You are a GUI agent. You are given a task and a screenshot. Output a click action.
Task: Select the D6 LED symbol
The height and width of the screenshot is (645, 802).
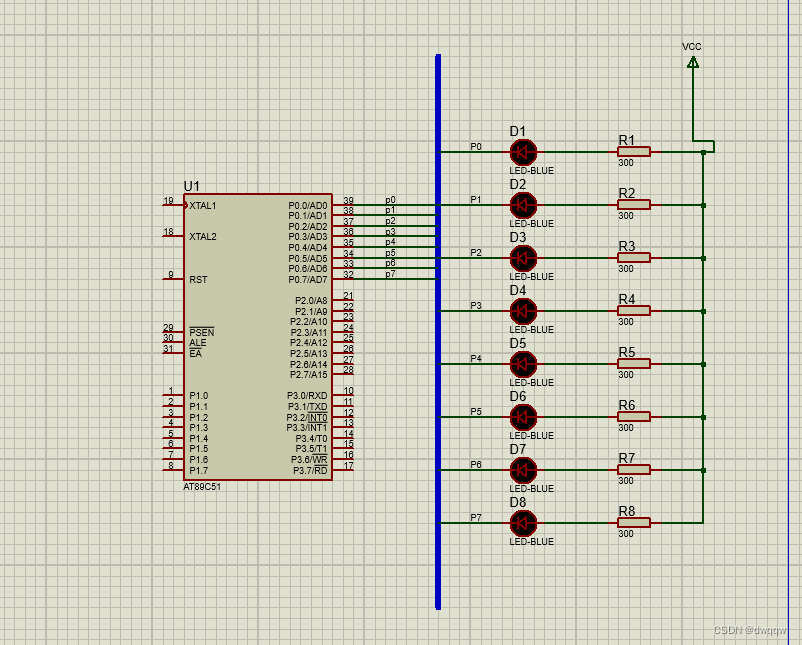(523, 417)
